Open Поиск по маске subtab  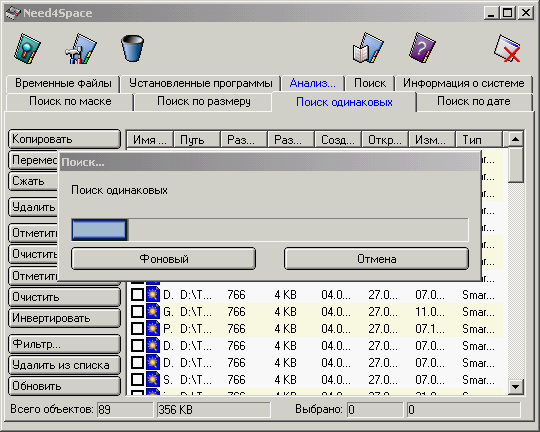70,102
